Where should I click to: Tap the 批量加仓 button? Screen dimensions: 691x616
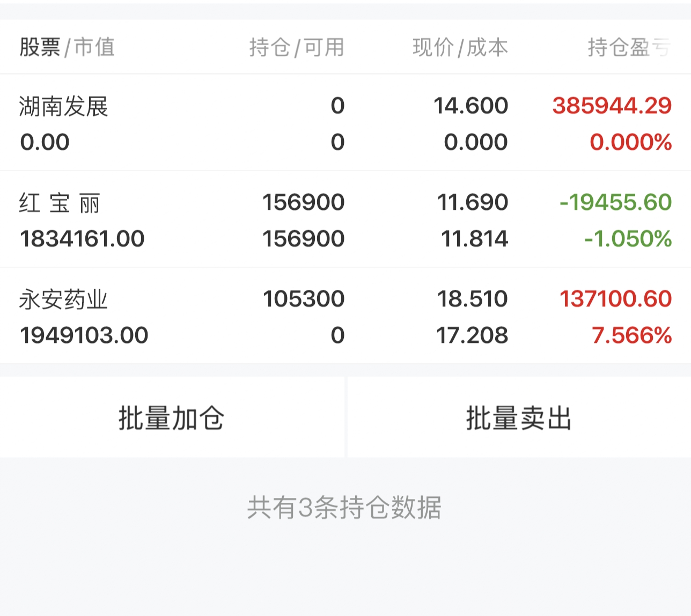[172, 417]
